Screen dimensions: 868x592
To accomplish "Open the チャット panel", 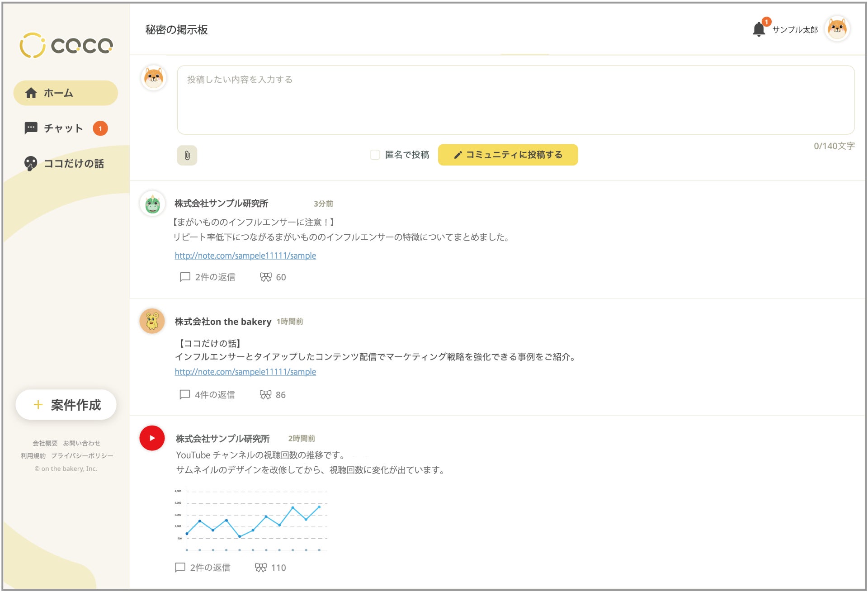I will (63, 128).
